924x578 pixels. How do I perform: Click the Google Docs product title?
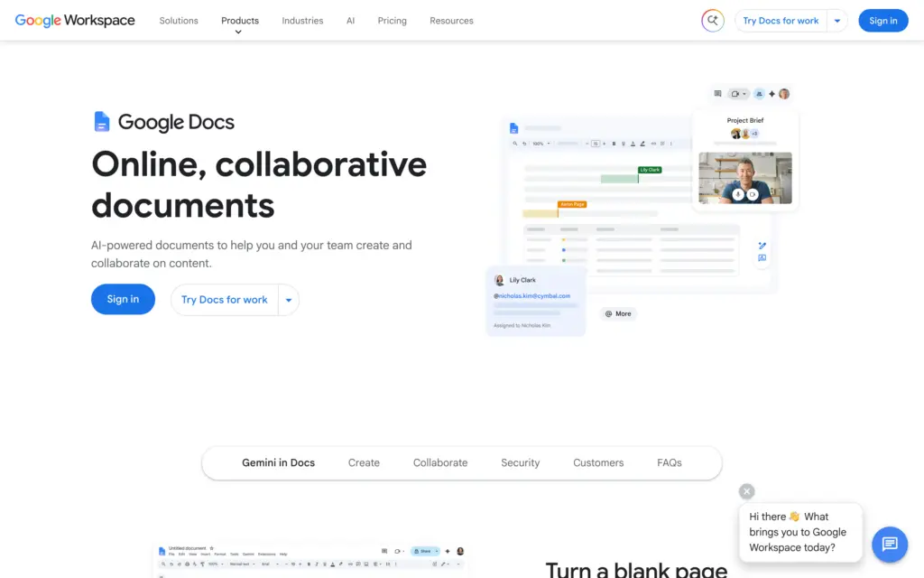click(176, 122)
